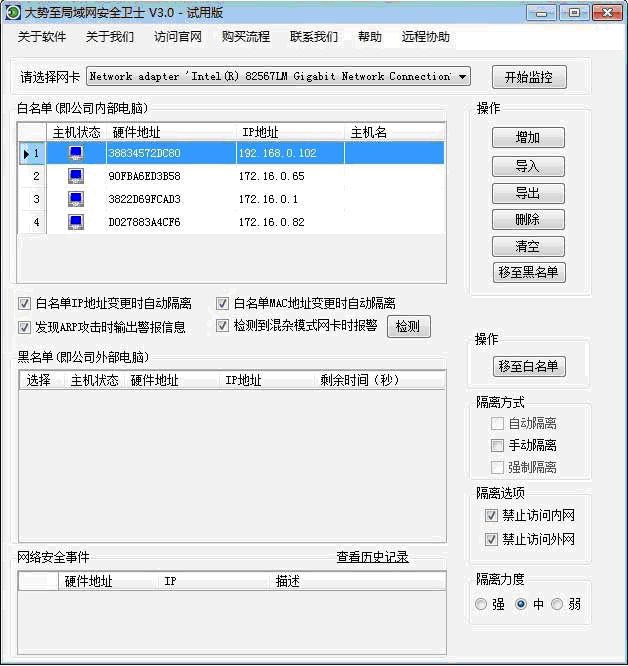Image resolution: width=628 pixels, height=666 pixels.
Task: Select the 192.168.0.102 cell
Action: pos(290,153)
